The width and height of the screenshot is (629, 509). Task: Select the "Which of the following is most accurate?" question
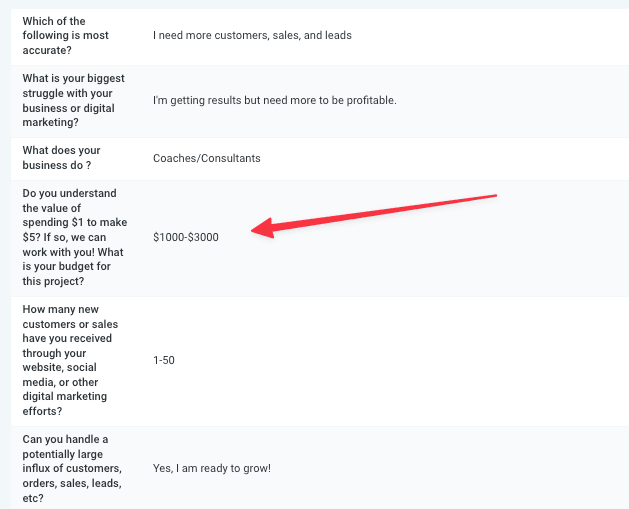pyautogui.click(x=65, y=36)
